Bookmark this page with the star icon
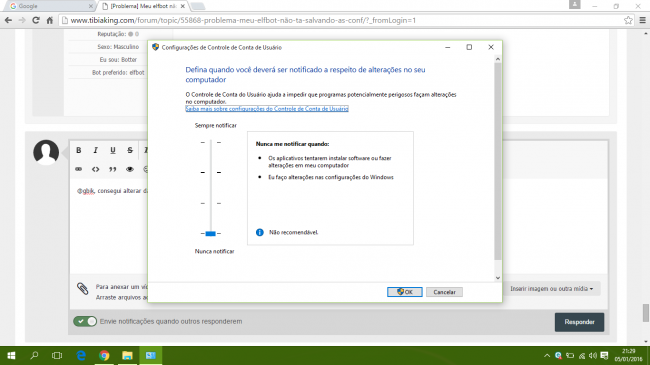650x365 pixels. (x=628, y=20)
